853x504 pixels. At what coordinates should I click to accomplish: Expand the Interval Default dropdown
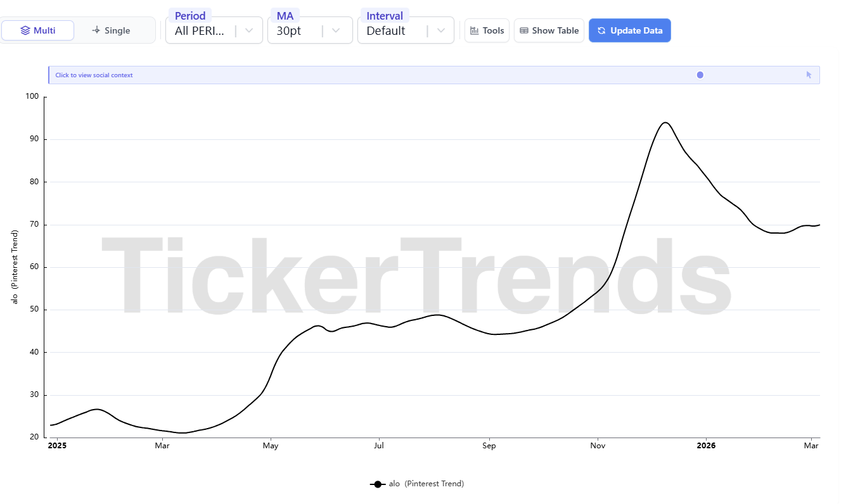click(441, 30)
